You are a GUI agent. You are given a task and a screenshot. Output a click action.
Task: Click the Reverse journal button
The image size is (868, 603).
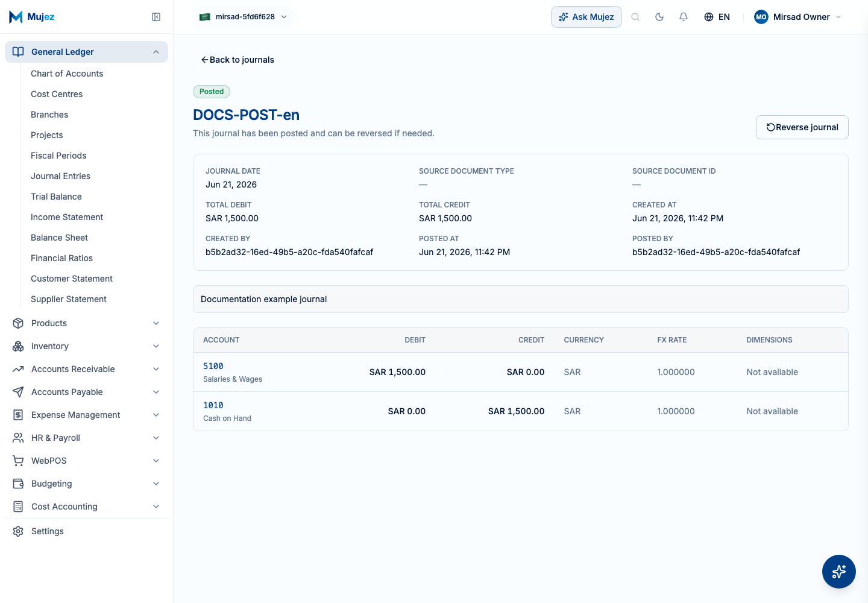tap(802, 127)
